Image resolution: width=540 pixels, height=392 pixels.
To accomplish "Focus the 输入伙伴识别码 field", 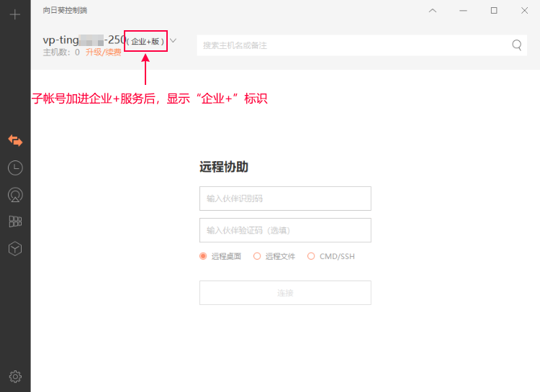I will pyautogui.click(x=285, y=199).
